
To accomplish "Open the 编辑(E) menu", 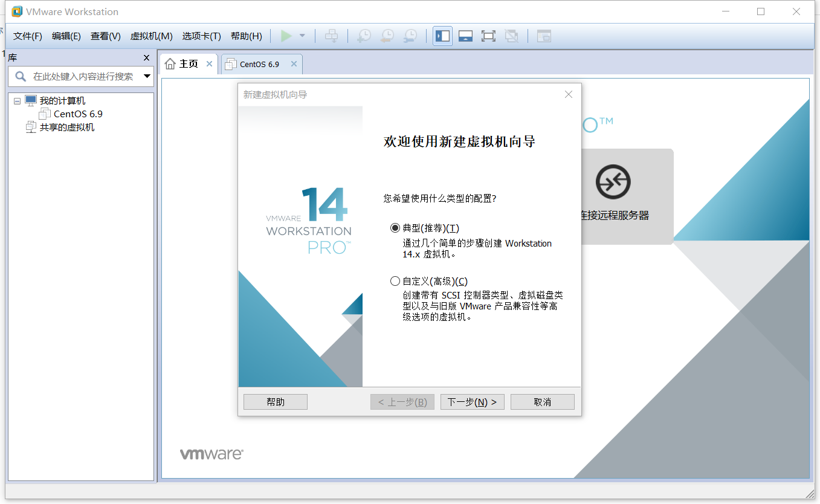I will click(66, 36).
